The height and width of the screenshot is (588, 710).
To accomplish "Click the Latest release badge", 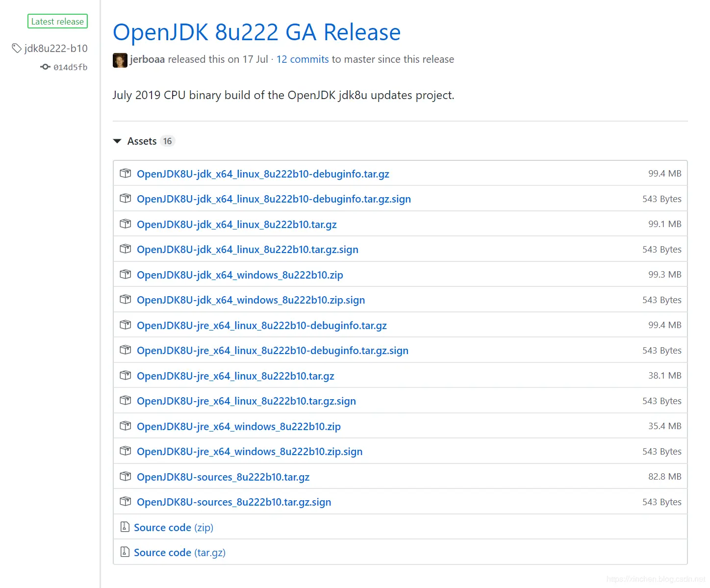I will 57,22.
